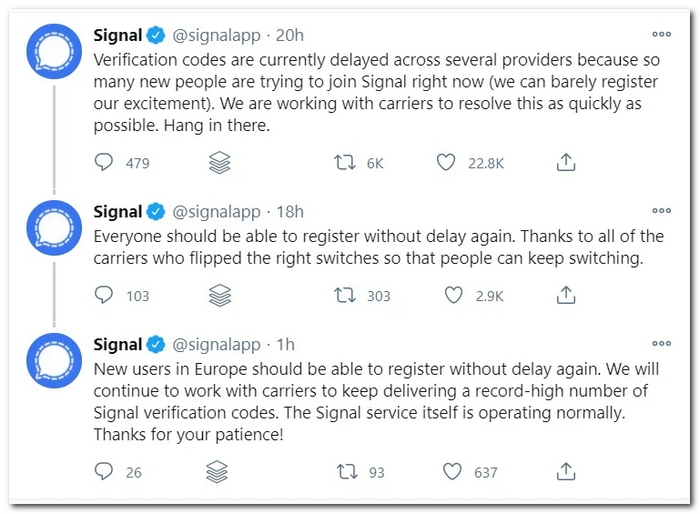
Task: Share the 20h verification codes tweet
Action: coord(565,162)
